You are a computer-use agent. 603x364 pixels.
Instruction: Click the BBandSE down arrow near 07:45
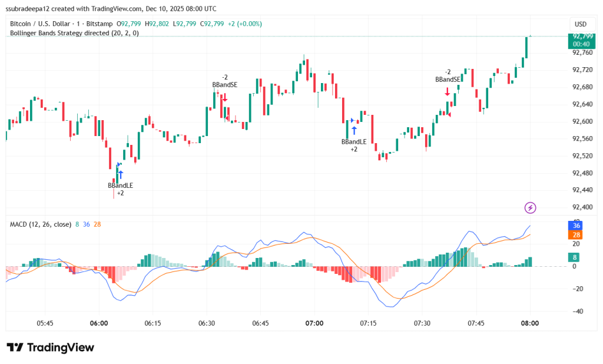(x=448, y=91)
